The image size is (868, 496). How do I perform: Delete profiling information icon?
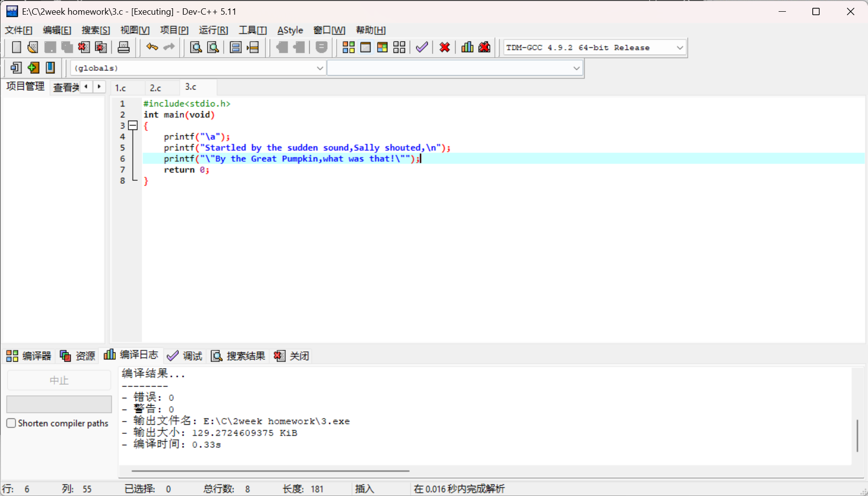[x=485, y=47]
